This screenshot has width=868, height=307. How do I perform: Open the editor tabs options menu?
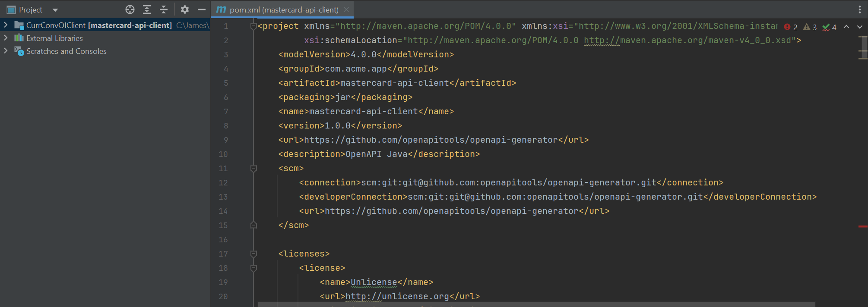tap(859, 9)
